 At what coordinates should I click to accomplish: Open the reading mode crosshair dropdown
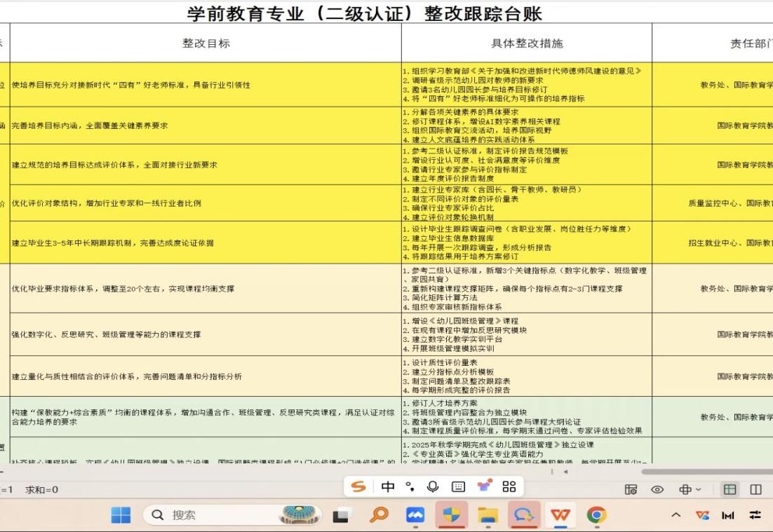tap(690, 489)
